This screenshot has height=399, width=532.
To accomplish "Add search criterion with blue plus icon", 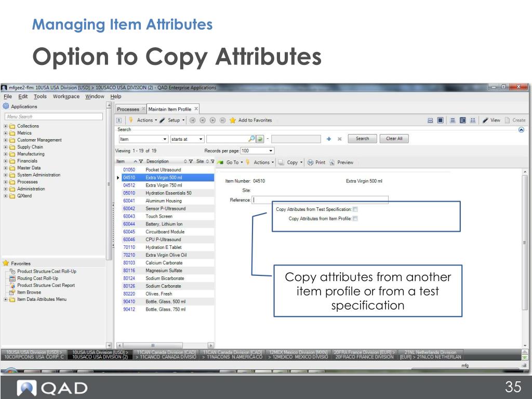I will [329, 139].
